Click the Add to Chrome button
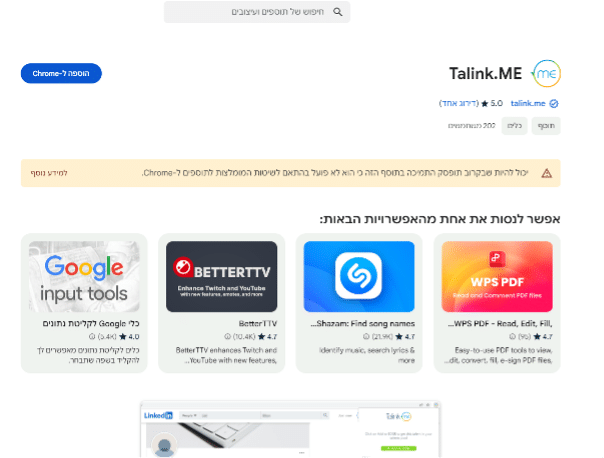Screen dimensions: 604x458 (61, 73)
